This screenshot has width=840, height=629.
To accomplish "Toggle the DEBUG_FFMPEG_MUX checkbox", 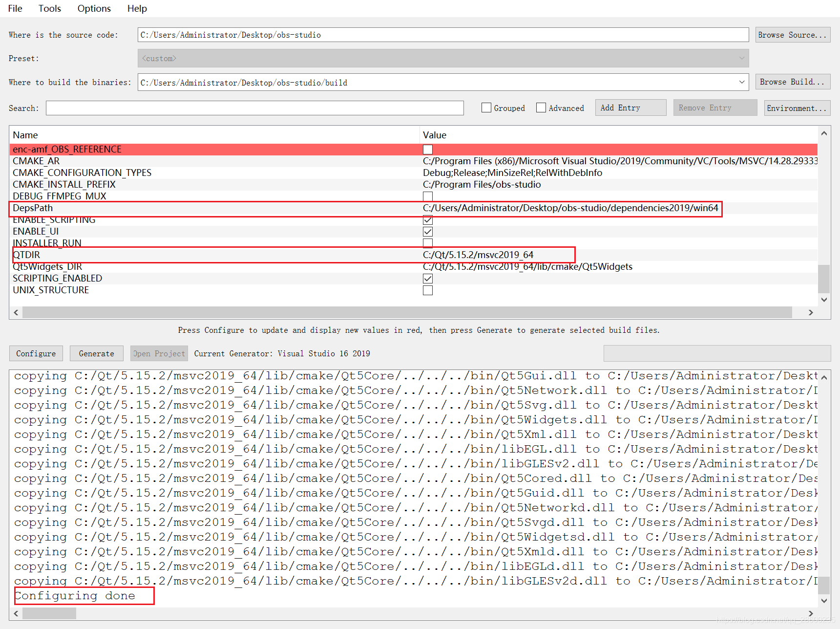I will point(428,196).
